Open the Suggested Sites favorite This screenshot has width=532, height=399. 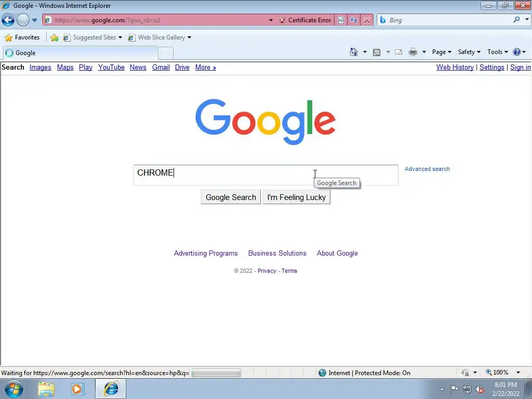[92, 37]
